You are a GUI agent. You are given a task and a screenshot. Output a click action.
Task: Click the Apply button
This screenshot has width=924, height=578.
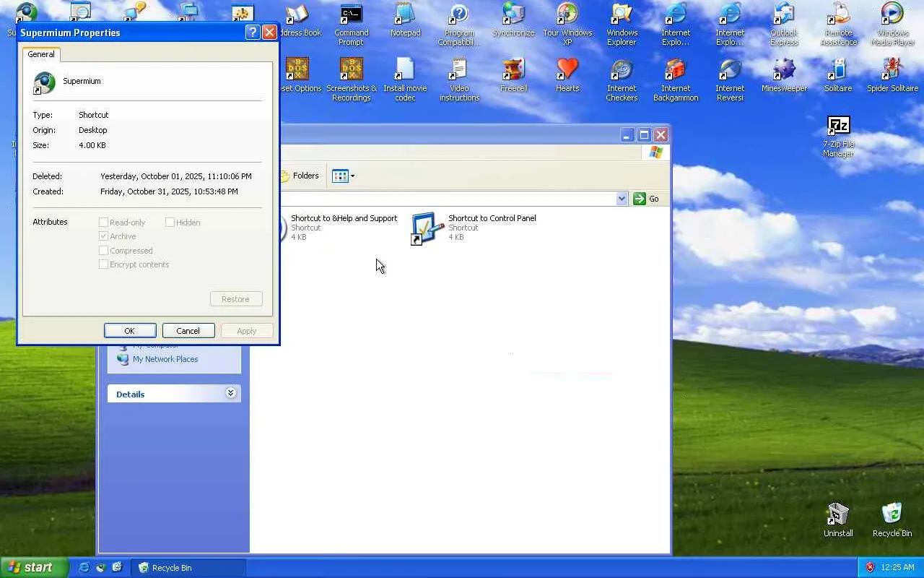click(247, 331)
